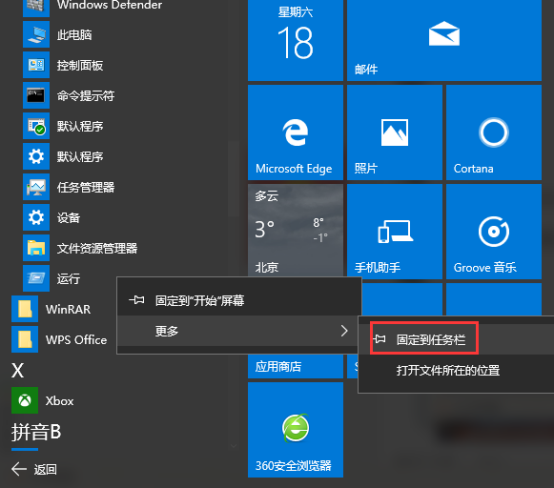Open the 北京 weather tile
The height and width of the screenshot is (488, 554).
tap(295, 230)
